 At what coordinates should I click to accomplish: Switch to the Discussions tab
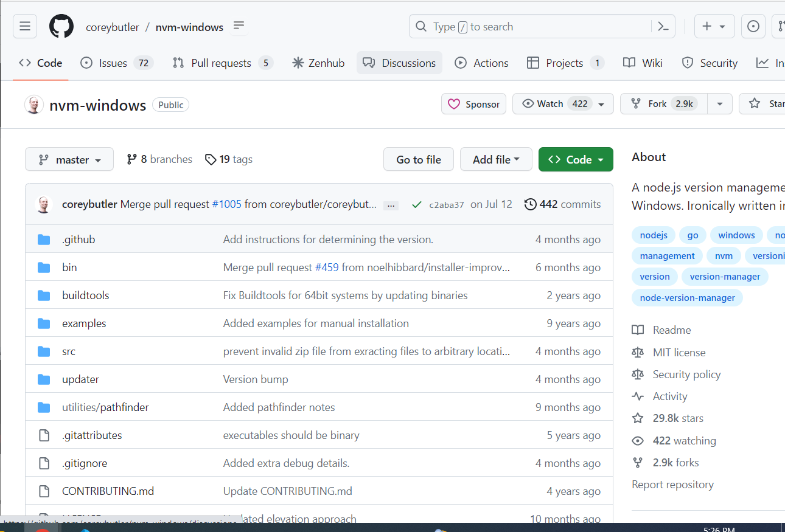(399, 63)
